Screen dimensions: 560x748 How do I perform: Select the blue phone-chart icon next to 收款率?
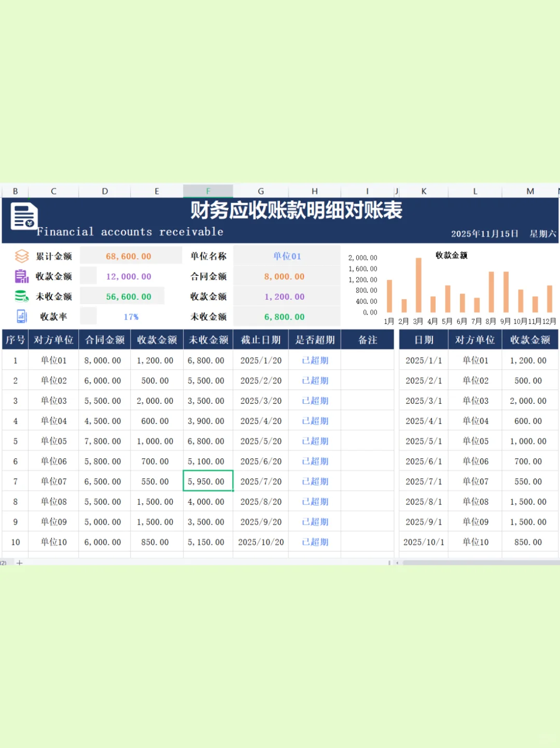coord(21,316)
